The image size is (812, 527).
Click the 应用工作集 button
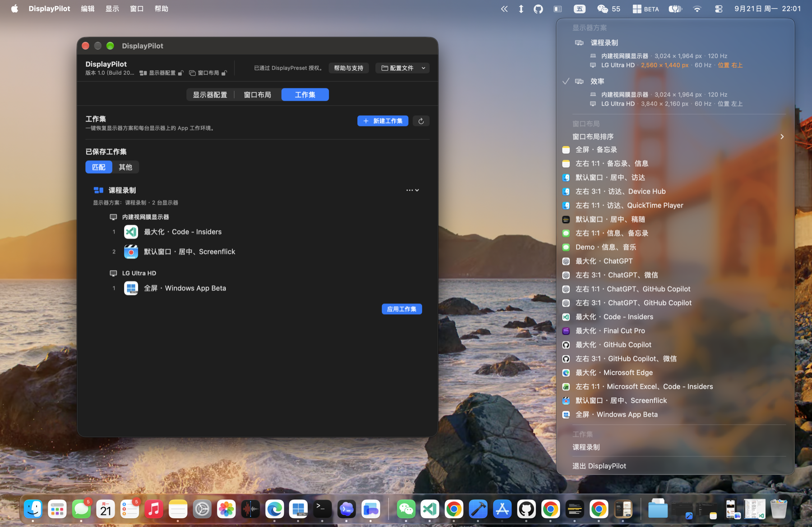[401, 309]
